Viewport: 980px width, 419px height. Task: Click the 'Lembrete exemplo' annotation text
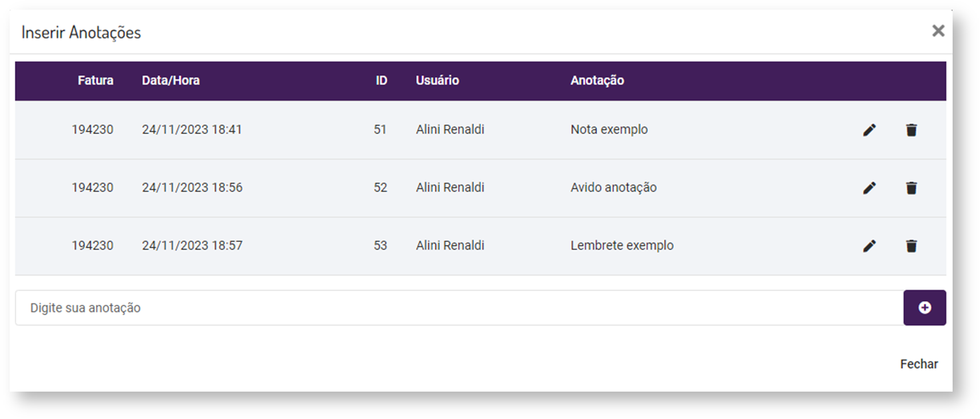(x=622, y=245)
